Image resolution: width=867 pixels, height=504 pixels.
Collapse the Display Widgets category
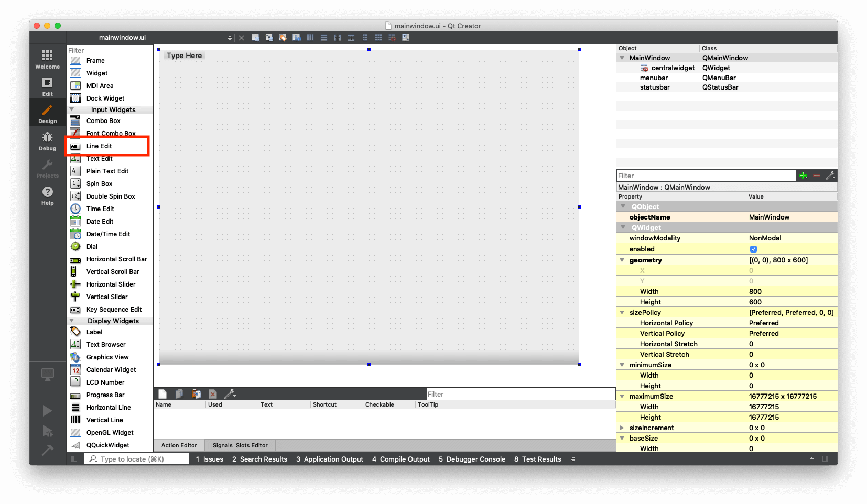click(x=72, y=321)
